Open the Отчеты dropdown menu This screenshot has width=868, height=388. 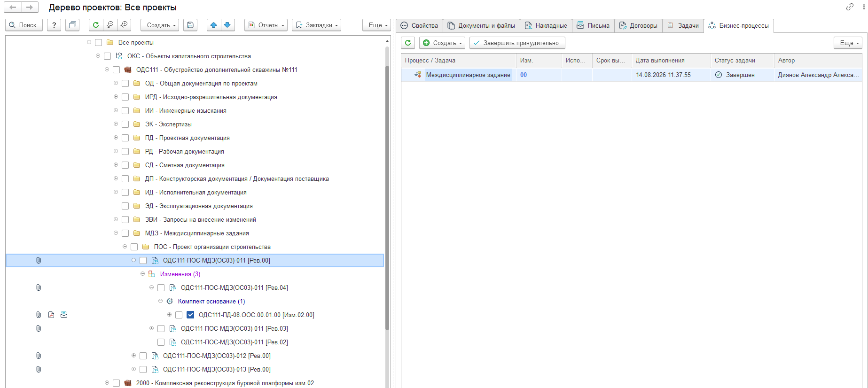pyautogui.click(x=266, y=25)
